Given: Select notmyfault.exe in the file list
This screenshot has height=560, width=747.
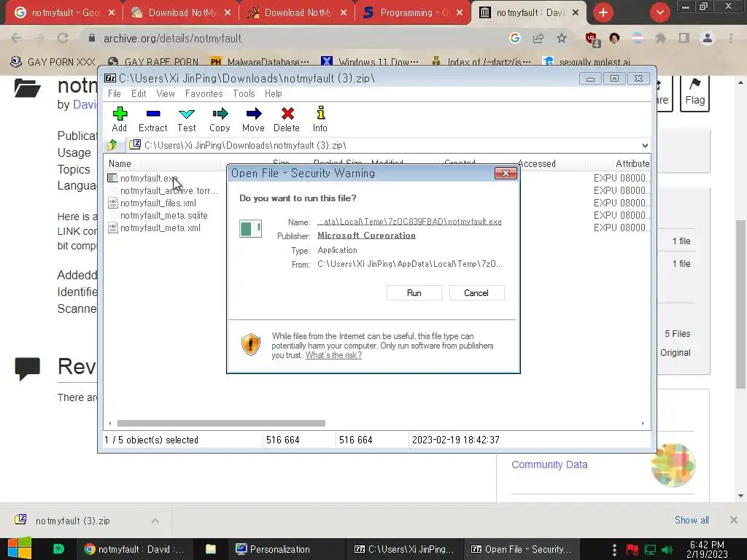Looking at the screenshot, I should pos(148,178).
